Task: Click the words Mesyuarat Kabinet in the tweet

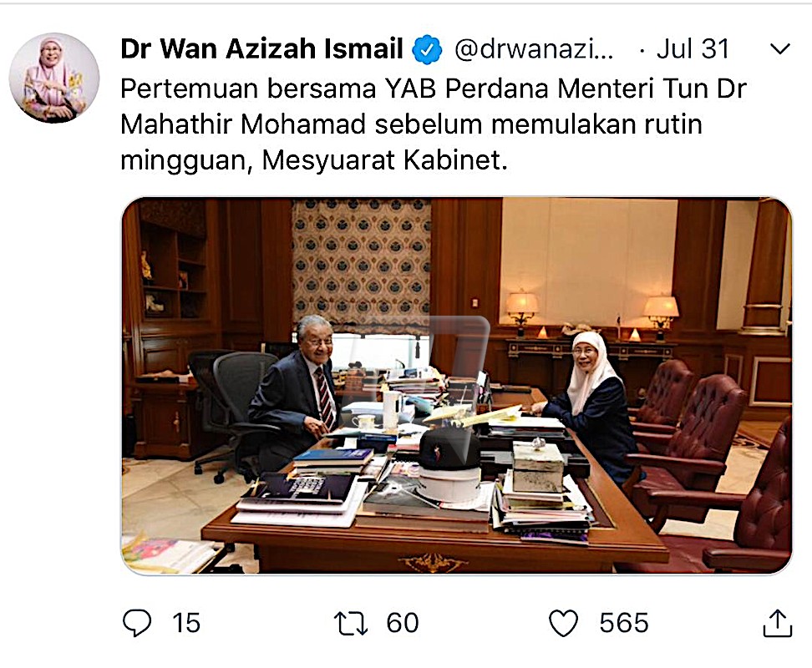Action: (x=385, y=160)
